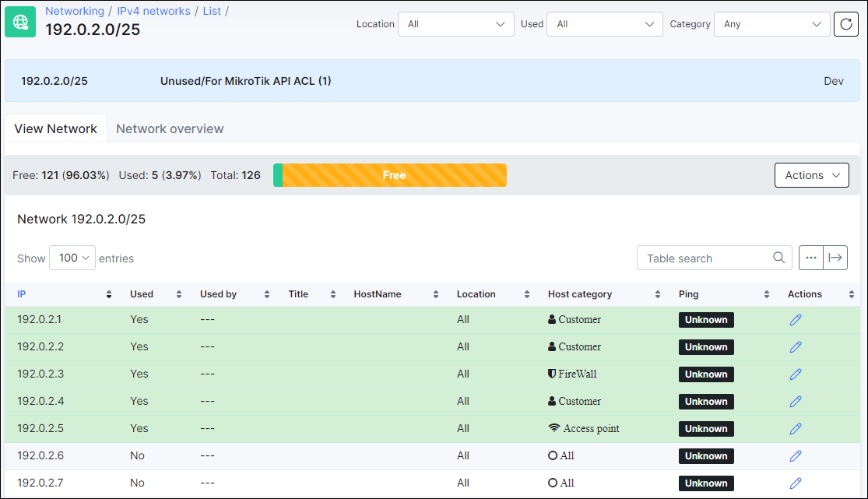Open the Category filter dropdown showing Any
868x499 pixels.
coord(771,24)
